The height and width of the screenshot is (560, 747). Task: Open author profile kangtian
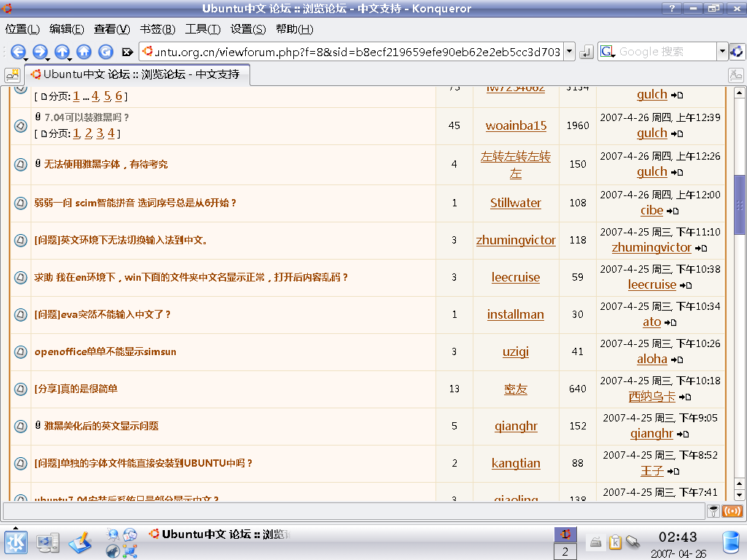coord(516,463)
